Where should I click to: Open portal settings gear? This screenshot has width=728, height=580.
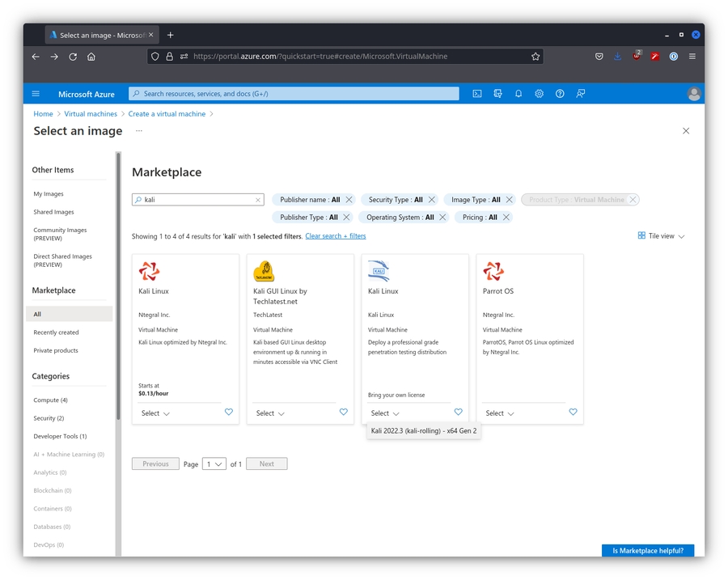(x=540, y=94)
